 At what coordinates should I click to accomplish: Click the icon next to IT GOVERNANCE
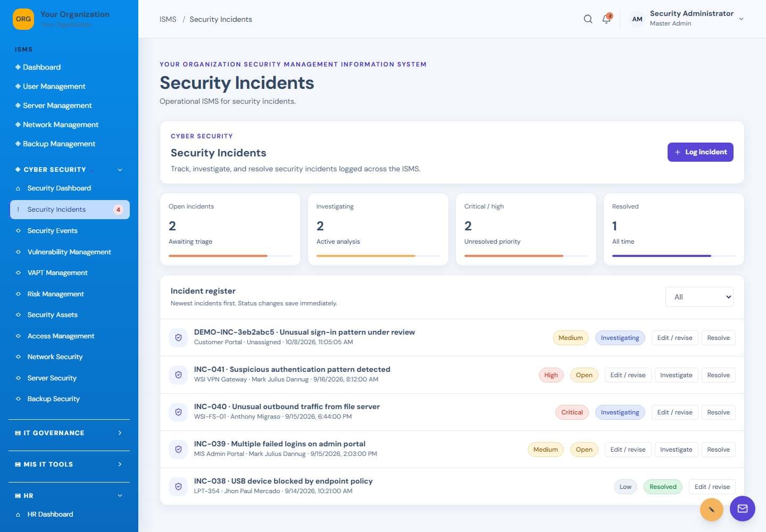pos(18,433)
